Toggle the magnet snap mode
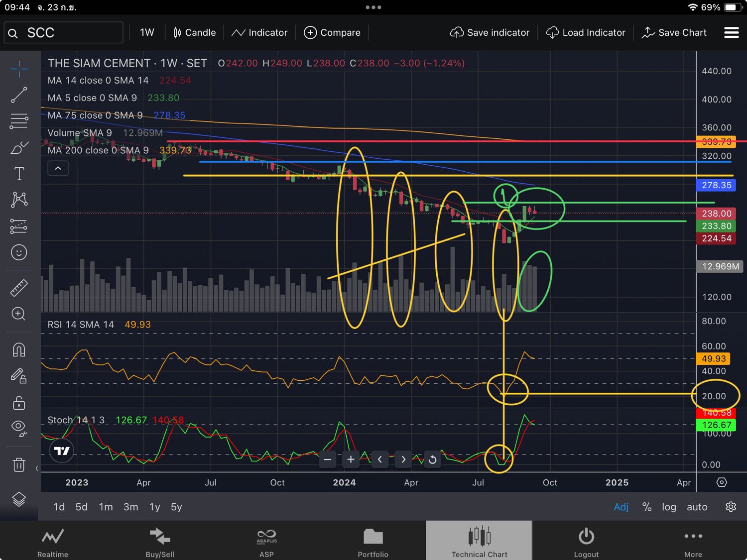 [19, 349]
